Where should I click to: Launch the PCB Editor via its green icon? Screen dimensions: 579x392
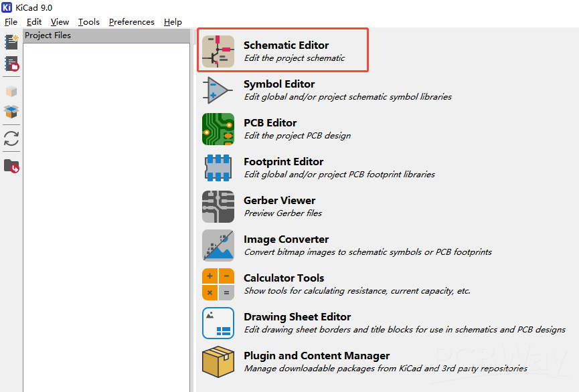tap(218, 129)
